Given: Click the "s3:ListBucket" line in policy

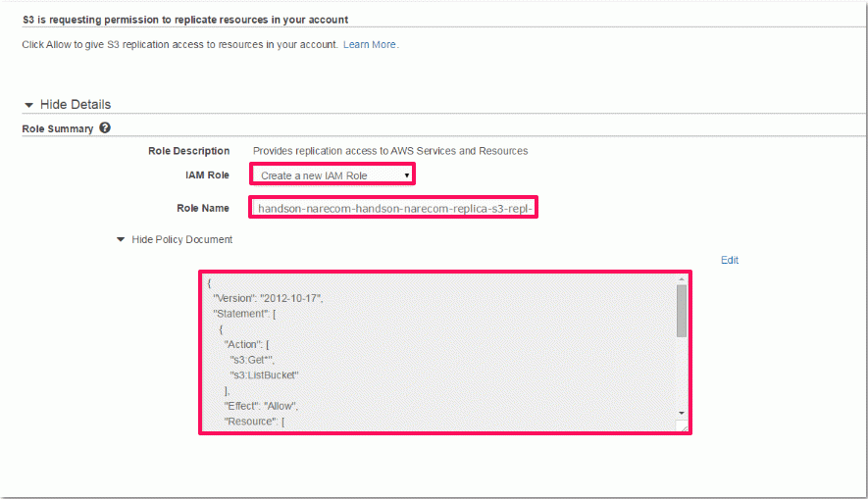Looking at the screenshot, I should pyautogui.click(x=264, y=375).
